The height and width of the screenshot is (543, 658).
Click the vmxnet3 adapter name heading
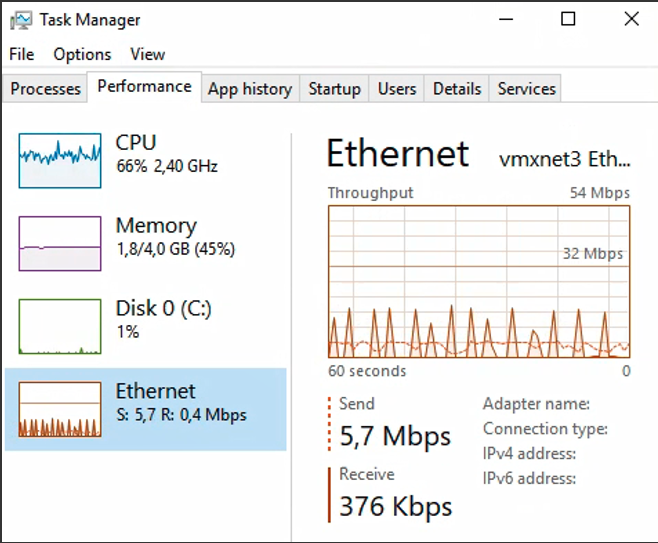[x=565, y=158]
